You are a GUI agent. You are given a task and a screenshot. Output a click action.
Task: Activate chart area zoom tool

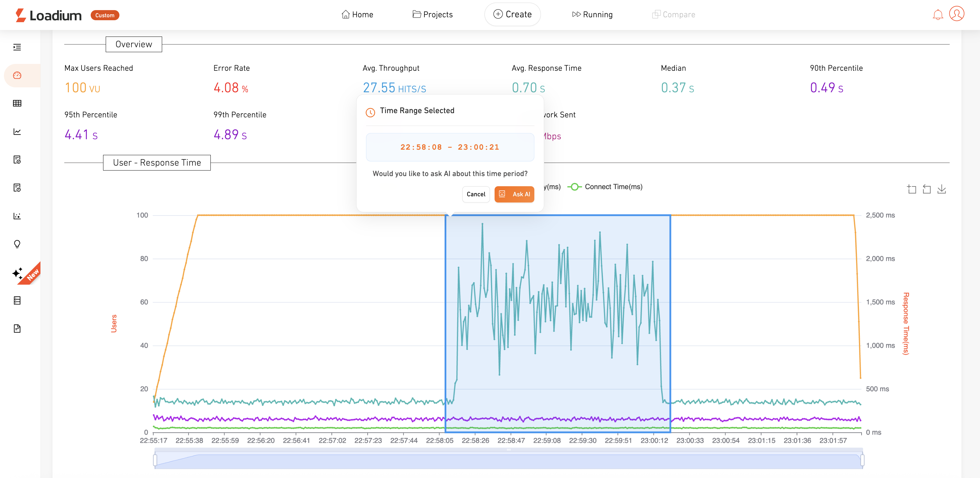[911, 189]
